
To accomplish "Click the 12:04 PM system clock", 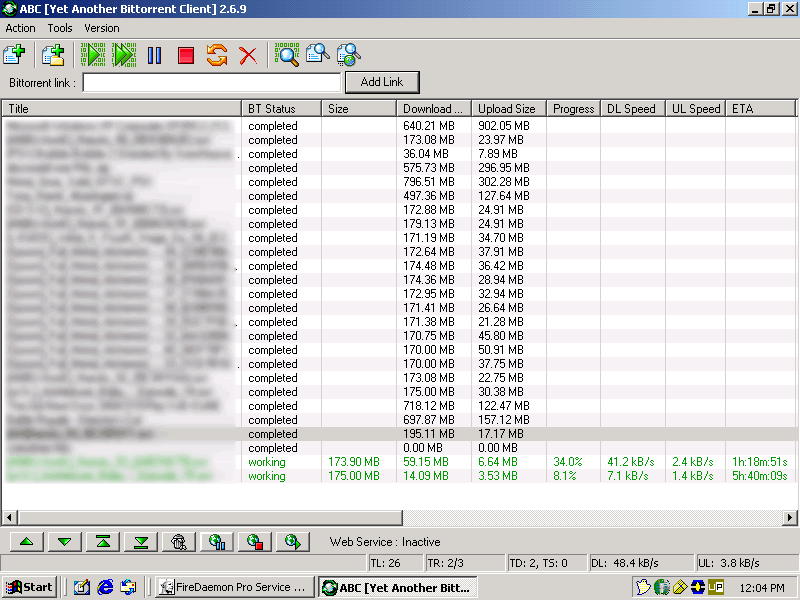I will coord(762,587).
